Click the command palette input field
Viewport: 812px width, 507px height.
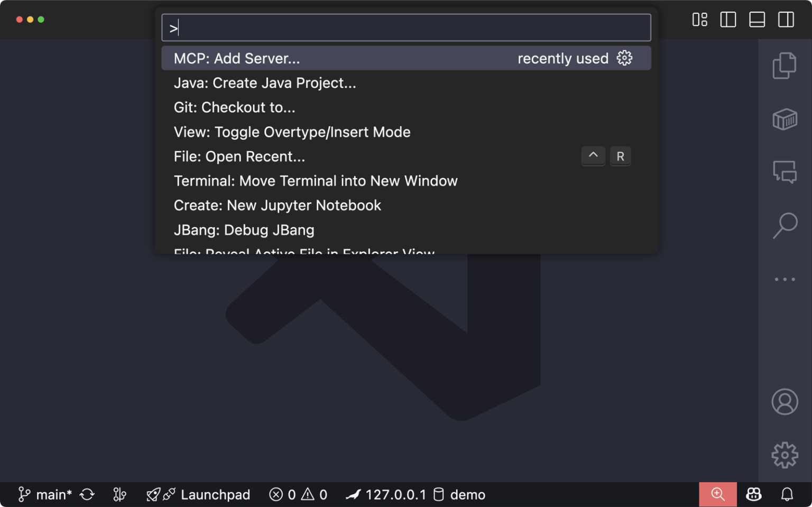[405, 27]
